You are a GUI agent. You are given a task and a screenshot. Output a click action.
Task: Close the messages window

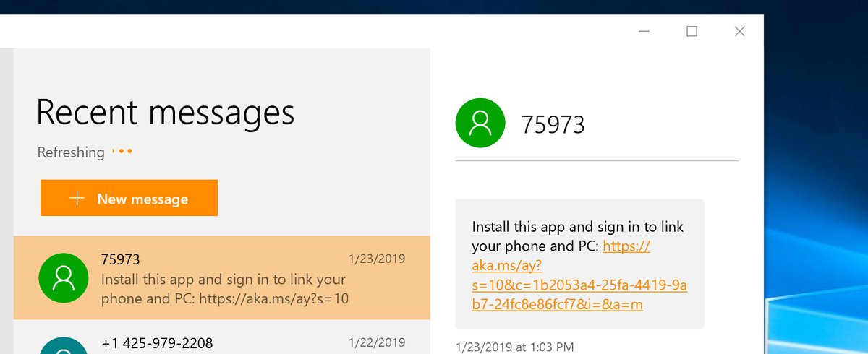[x=739, y=31]
